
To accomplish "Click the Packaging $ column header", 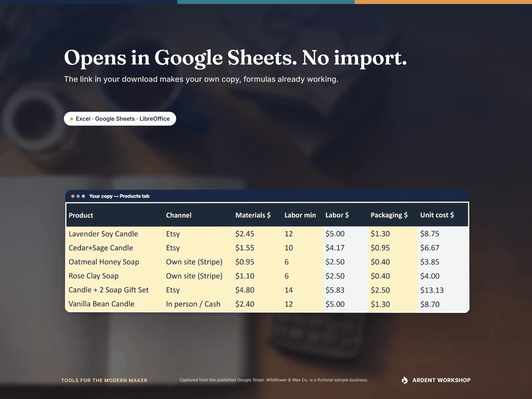I will pos(389,215).
